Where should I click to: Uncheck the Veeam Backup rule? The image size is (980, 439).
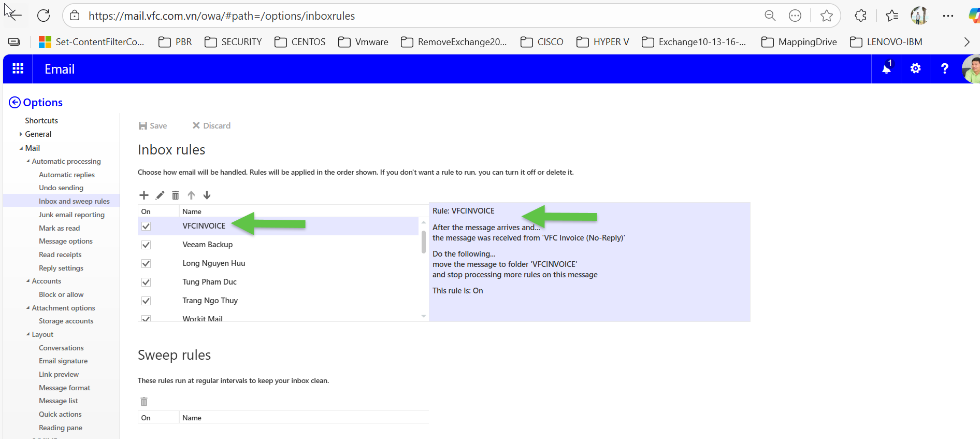click(x=146, y=245)
